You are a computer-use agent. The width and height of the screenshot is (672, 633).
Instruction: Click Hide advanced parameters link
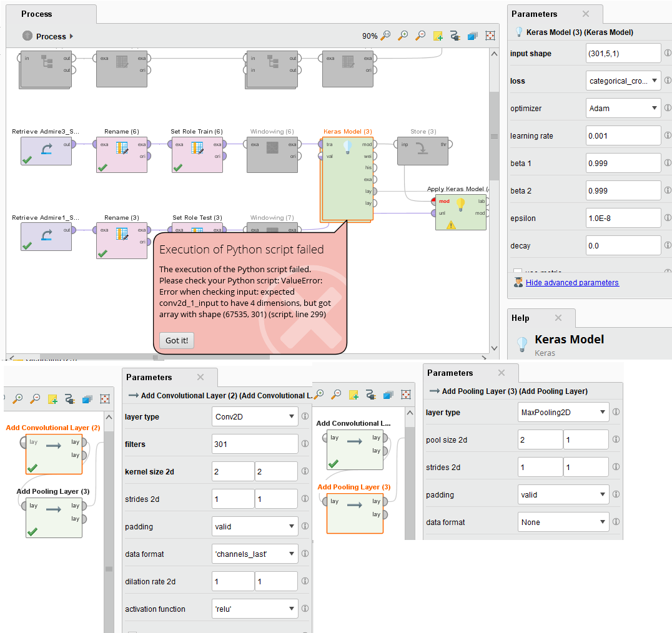tap(572, 283)
